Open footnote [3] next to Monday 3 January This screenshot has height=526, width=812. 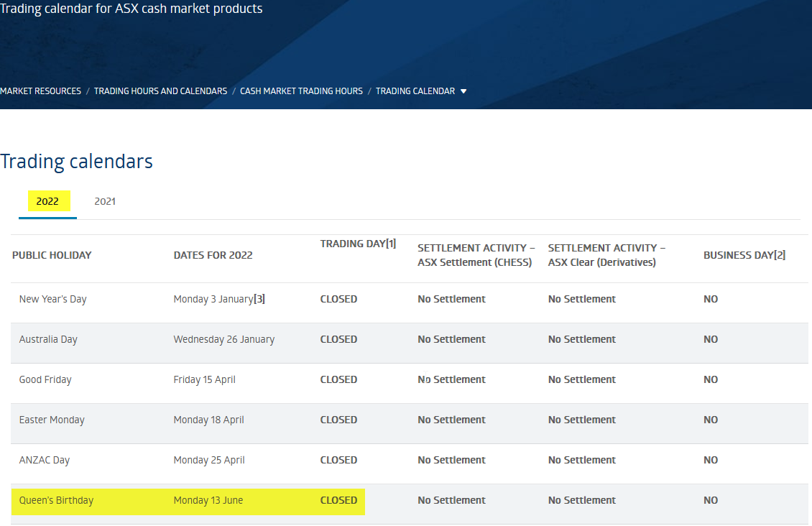click(x=259, y=299)
